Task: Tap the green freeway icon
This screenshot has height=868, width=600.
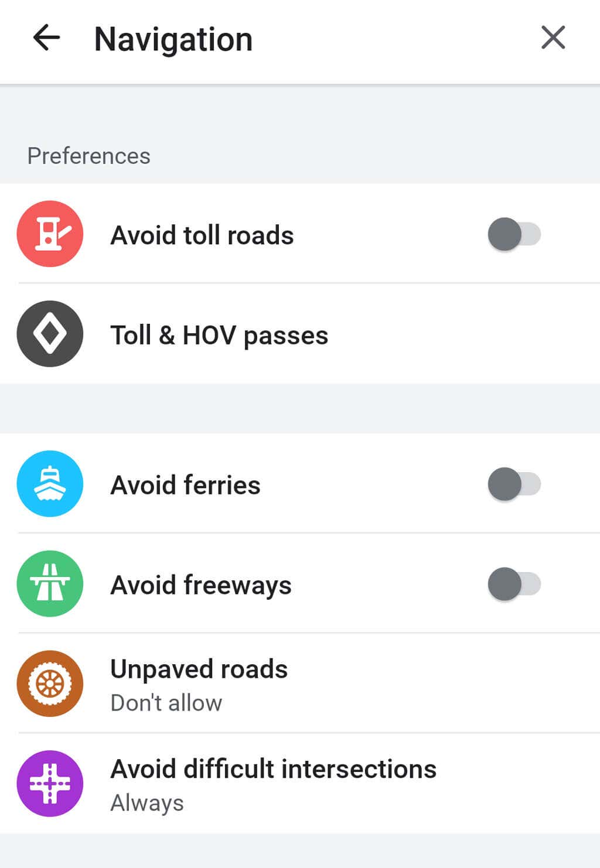Action: click(x=50, y=584)
